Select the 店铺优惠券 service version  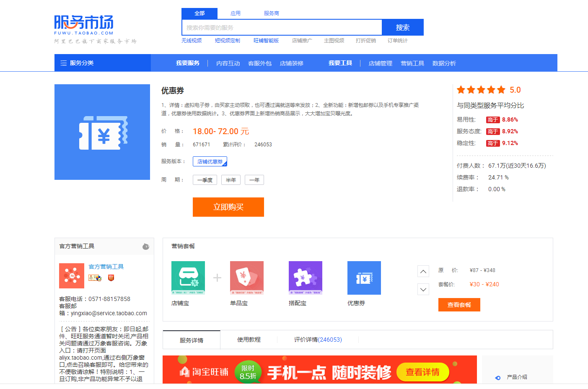[210, 161]
